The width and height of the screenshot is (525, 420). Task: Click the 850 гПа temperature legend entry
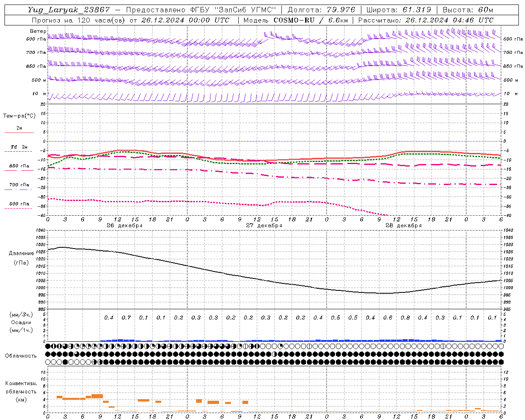[x=19, y=166]
